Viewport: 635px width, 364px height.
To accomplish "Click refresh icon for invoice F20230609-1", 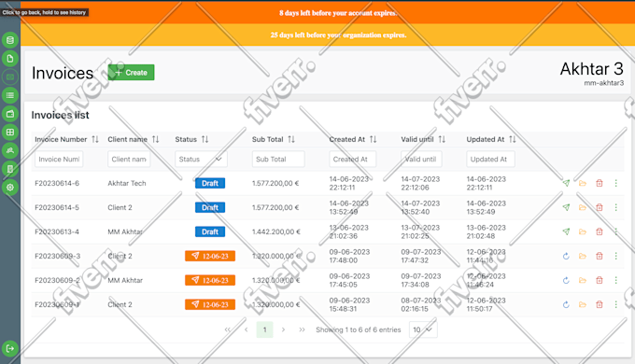I will point(566,304).
